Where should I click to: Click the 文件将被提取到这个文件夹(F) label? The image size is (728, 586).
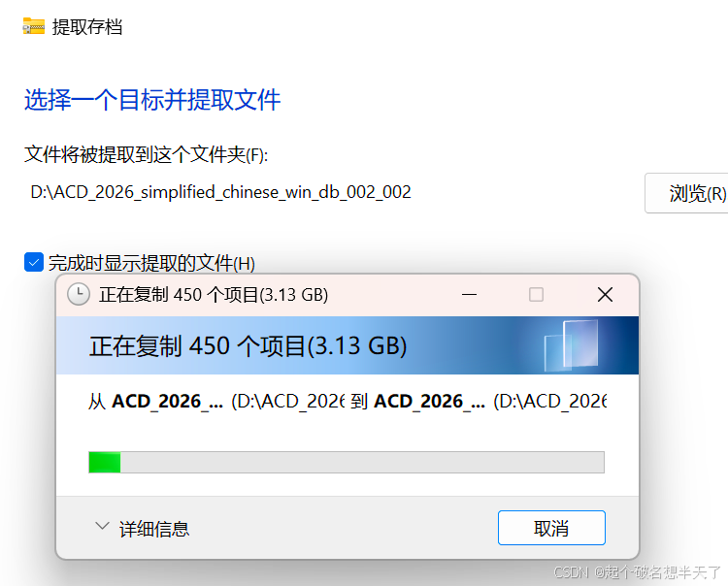pyautogui.click(x=146, y=154)
